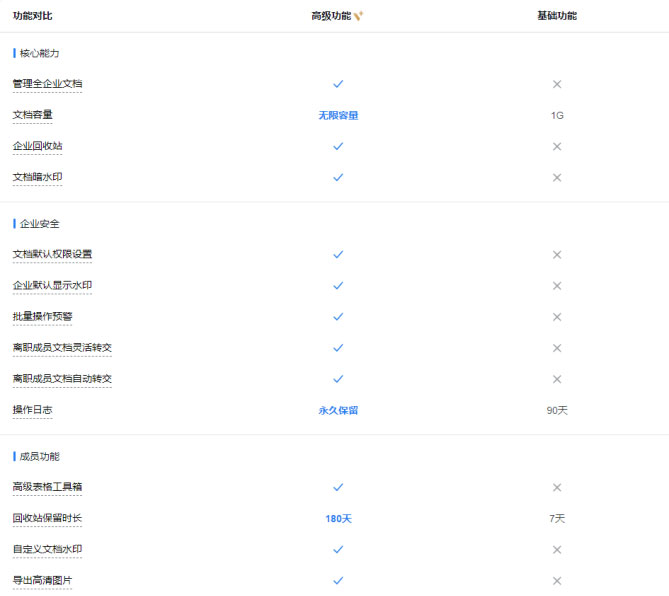
Task: Click the 文档默认权限设置 feature label
Action: pyautogui.click(x=52, y=254)
